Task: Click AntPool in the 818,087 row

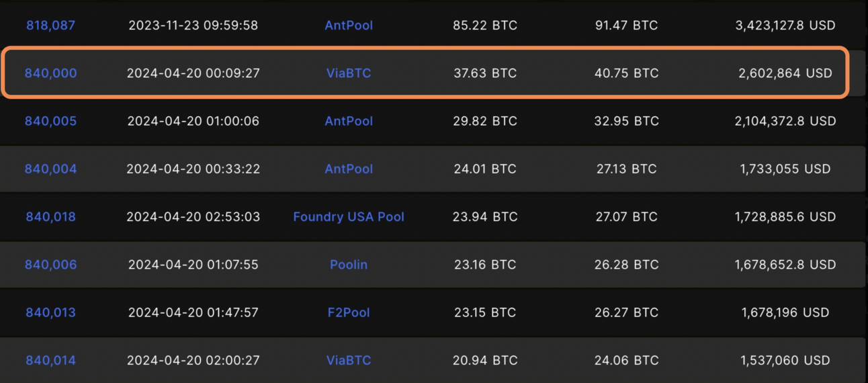Action: [349, 26]
